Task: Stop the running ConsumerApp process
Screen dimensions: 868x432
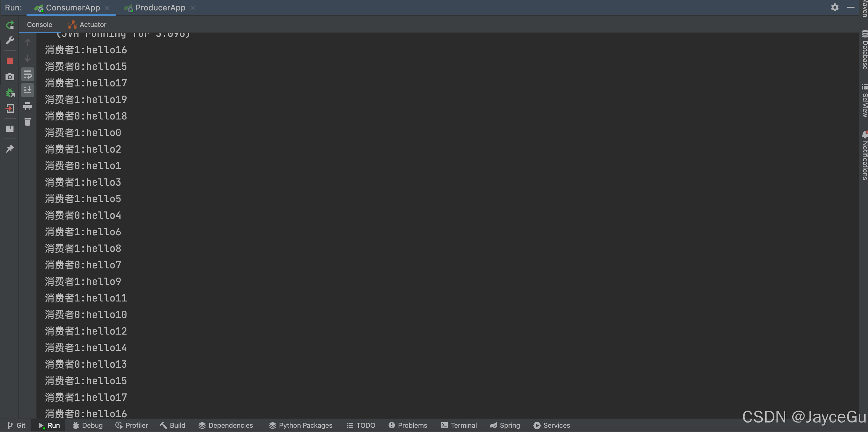Action: tap(10, 61)
